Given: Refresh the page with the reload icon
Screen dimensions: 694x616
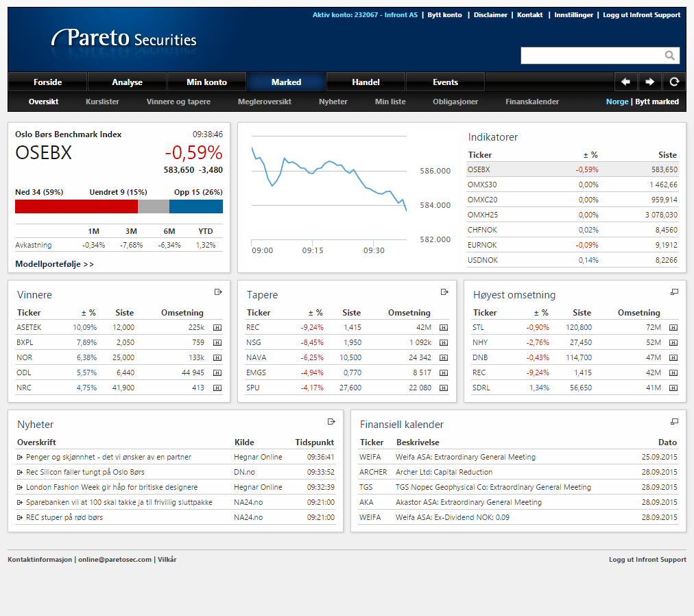Looking at the screenshot, I should (x=674, y=82).
